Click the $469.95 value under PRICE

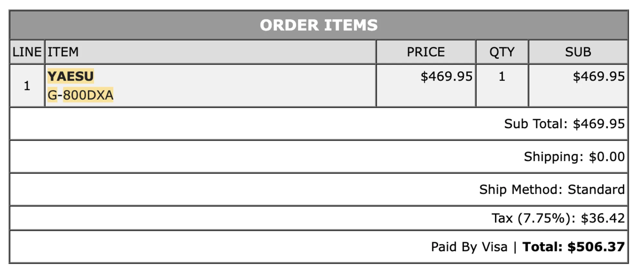[446, 77]
